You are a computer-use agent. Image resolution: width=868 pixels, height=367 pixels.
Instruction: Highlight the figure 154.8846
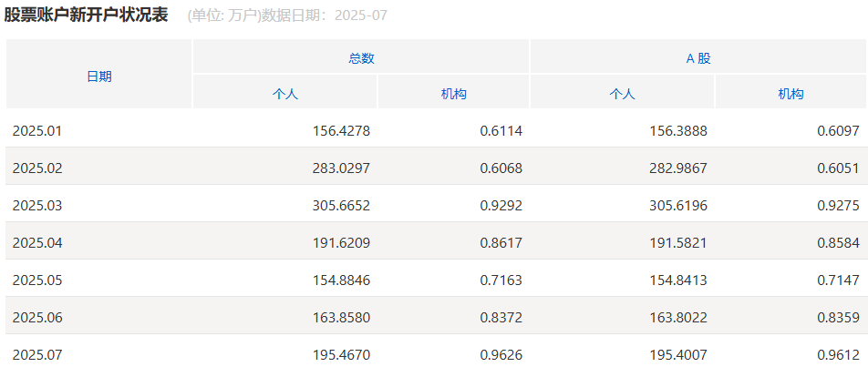click(x=341, y=280)
